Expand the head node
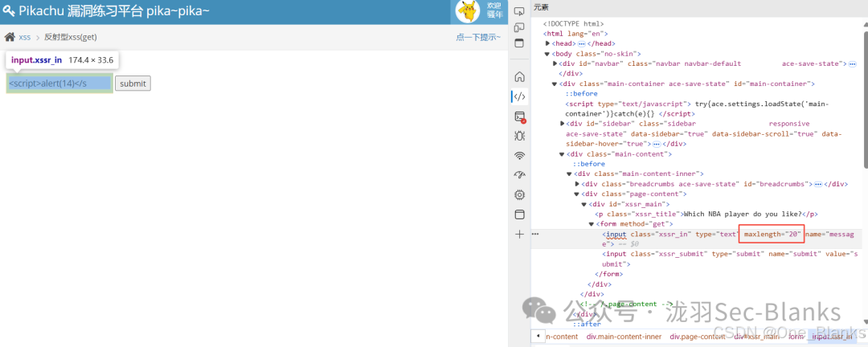The width and height of the screenshot is (868, 347). (x=547, y=43)
